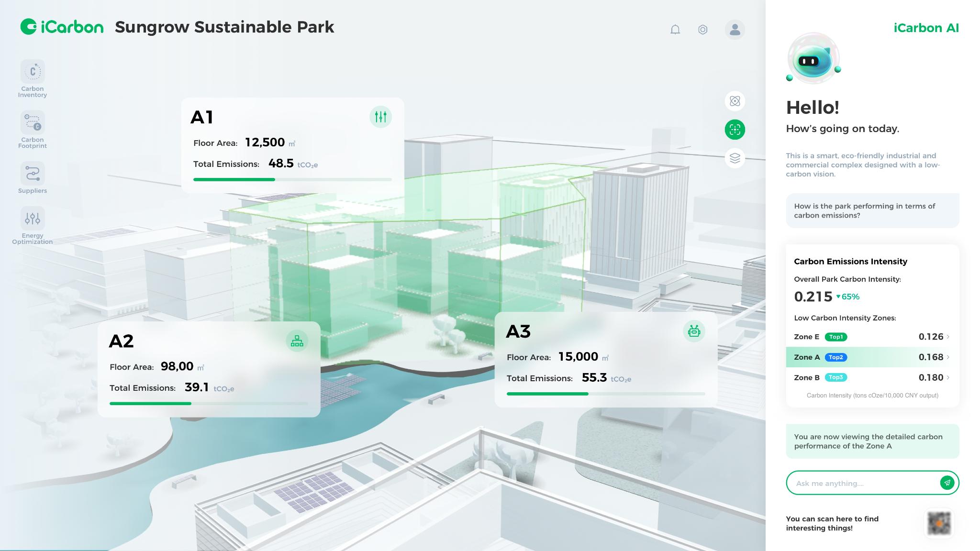Image resolution: width=980 pixels, height=551 pixels.
Task: Click the A1 emissions progress bar
Action: point(292,179)
